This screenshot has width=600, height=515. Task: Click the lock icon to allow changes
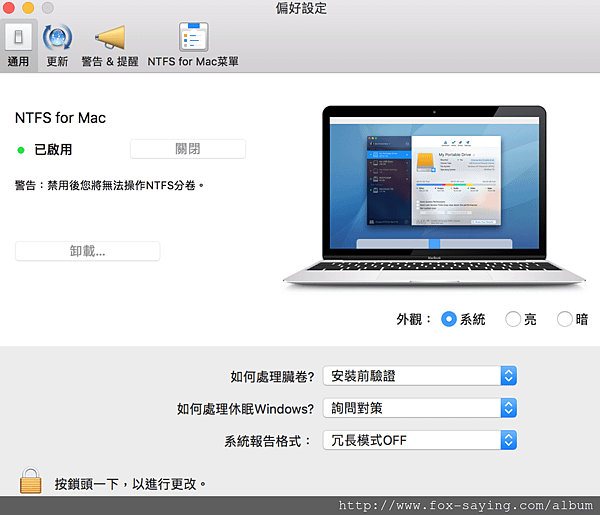31,481
